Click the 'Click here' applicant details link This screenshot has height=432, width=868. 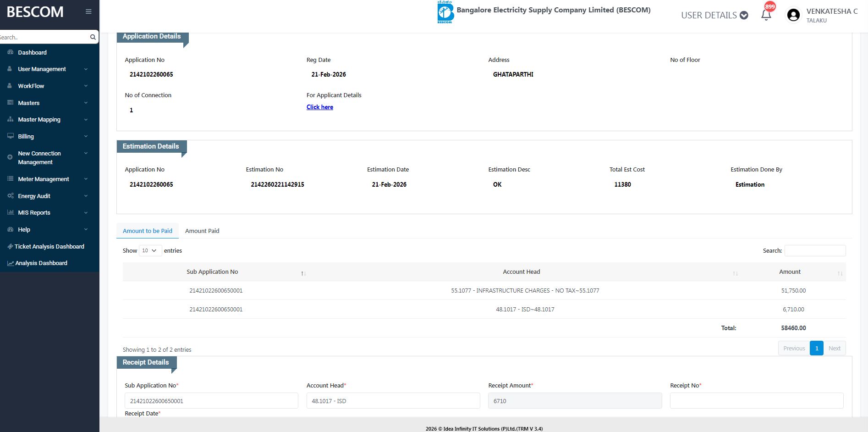point(319,107)
